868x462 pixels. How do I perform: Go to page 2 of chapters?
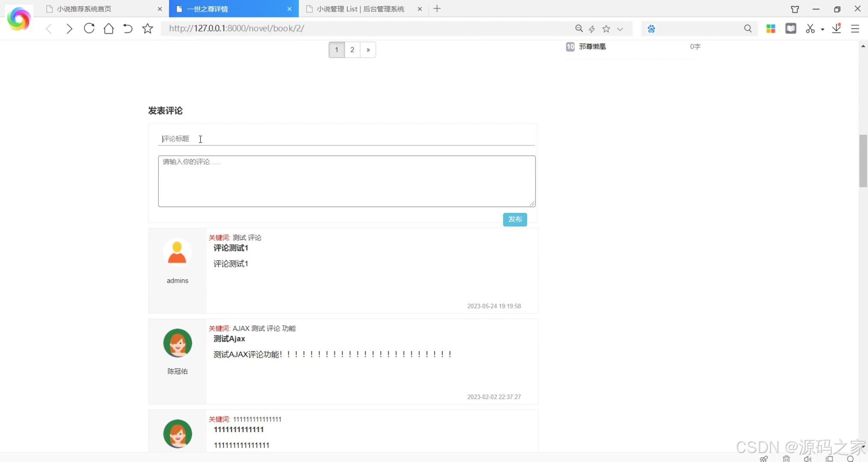[352, 50]
